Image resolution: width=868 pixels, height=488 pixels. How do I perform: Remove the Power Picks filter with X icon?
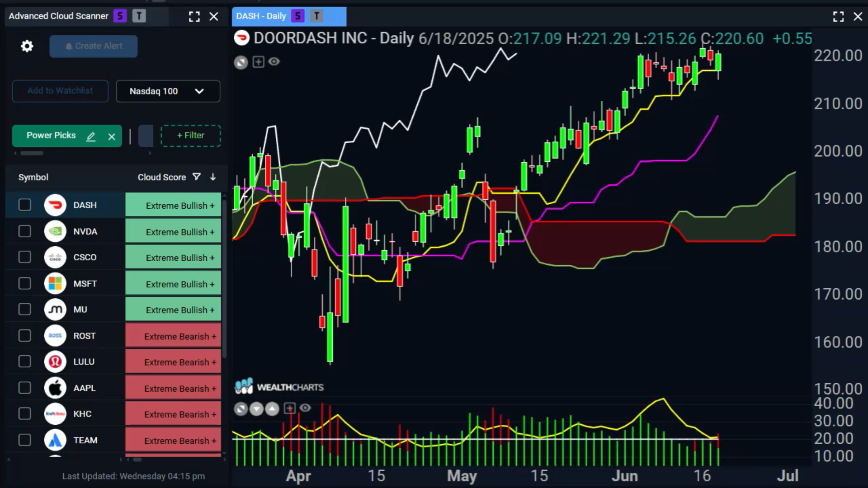[112, 136]
